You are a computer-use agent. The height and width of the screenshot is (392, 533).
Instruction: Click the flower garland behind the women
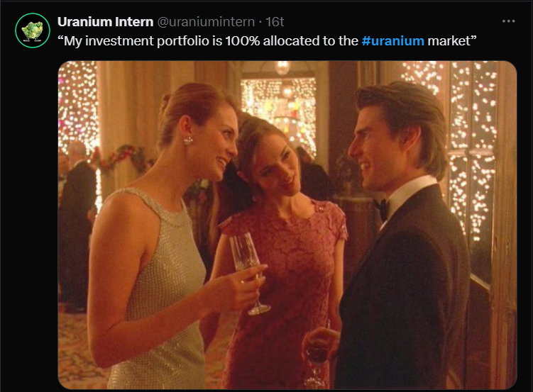121,157
